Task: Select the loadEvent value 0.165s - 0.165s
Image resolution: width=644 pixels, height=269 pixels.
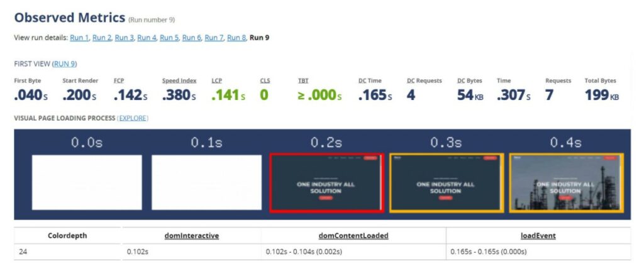Action: pos(488,252)
